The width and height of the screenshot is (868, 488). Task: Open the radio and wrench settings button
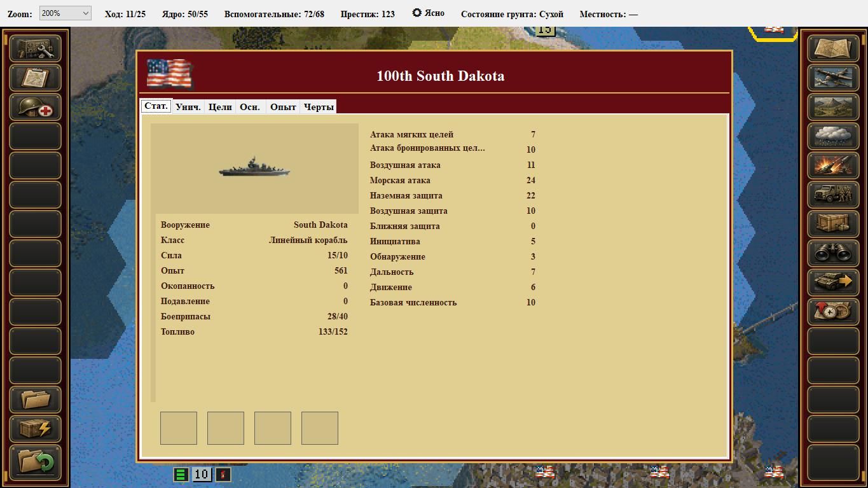[36, 48]
